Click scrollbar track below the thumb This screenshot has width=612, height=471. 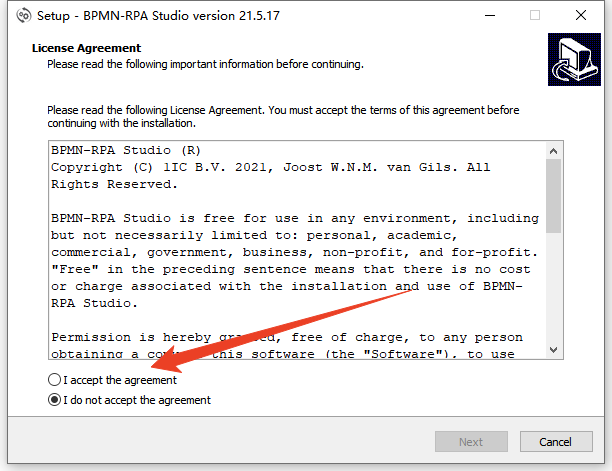pyautogui.click(x=554, y=290)
